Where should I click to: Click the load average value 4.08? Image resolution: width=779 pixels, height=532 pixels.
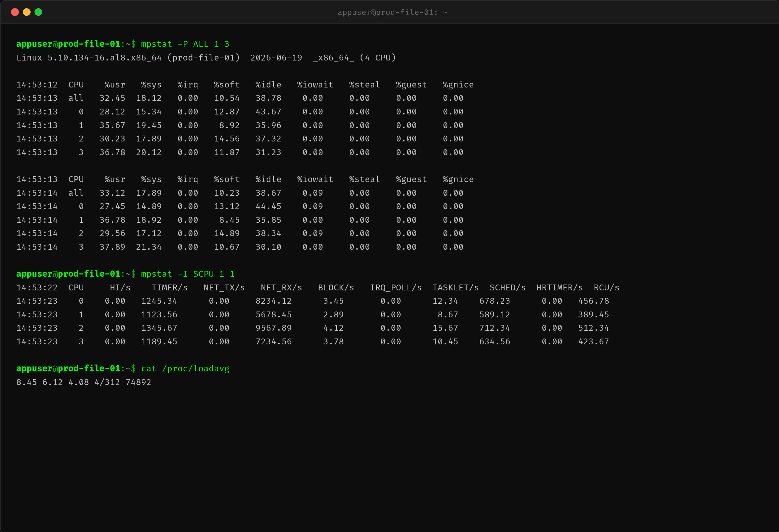click(78, 382)
